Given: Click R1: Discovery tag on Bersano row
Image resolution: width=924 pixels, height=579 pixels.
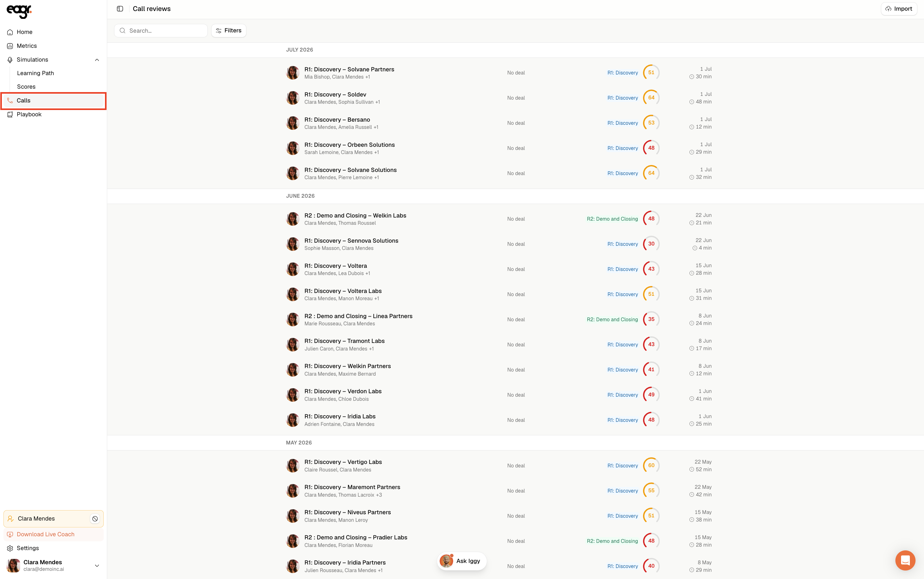Looking at the screenshot, I should tap(622, 123).
